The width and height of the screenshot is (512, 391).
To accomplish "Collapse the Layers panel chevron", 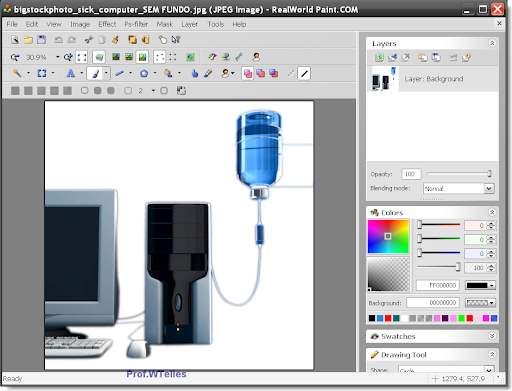I will [492, 43].
